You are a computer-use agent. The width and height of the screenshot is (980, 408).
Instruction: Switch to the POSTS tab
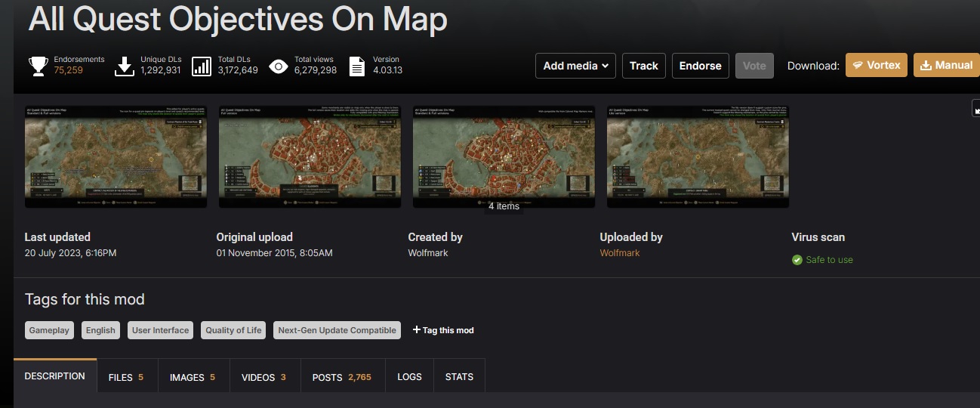342,377
